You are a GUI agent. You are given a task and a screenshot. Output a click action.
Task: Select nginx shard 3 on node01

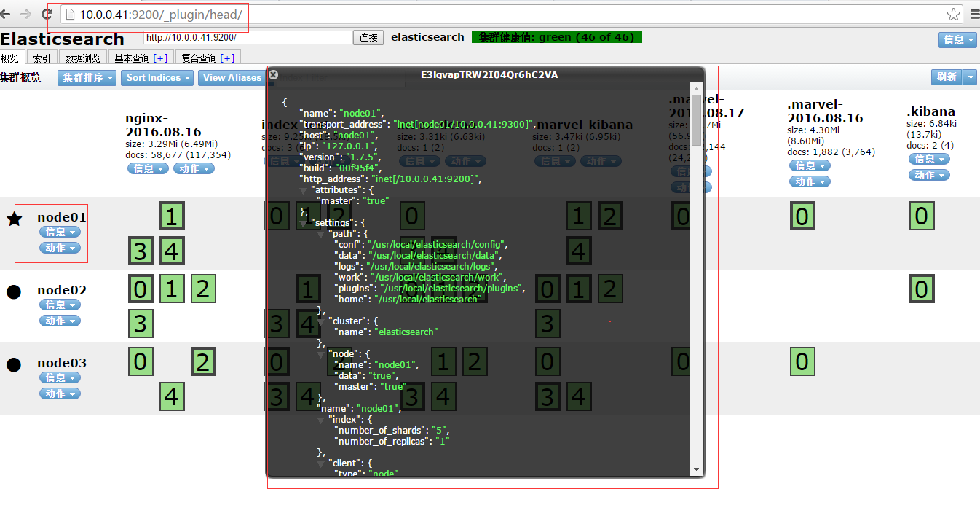tap(140, 251)
